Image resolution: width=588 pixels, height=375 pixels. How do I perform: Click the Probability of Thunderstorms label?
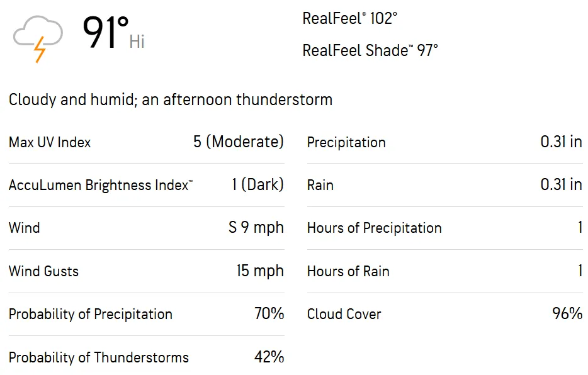[99, 357]
